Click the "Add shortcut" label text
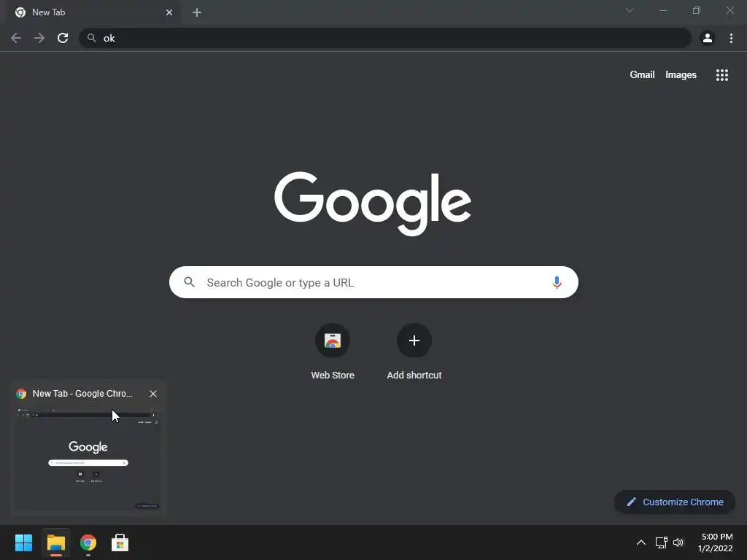Screen dimensions: 747x560 [414, 376]
